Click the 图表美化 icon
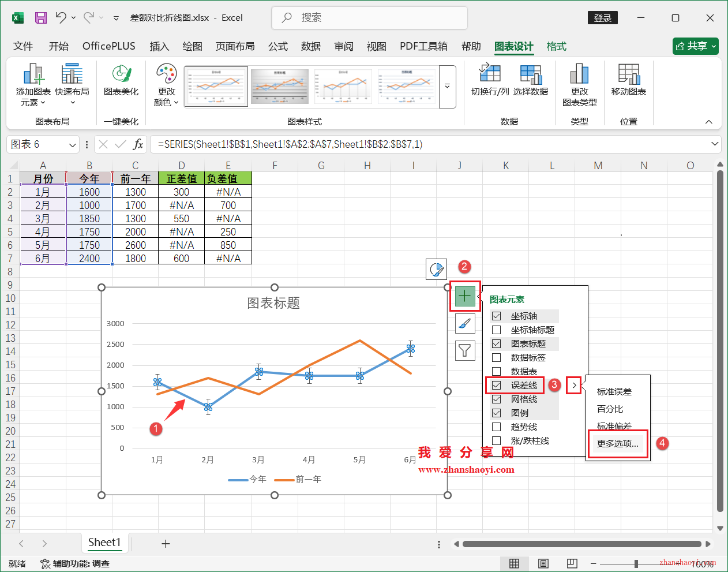Viewport: 728px width, 572px height. pyautogui.click(x=121, y=81)
